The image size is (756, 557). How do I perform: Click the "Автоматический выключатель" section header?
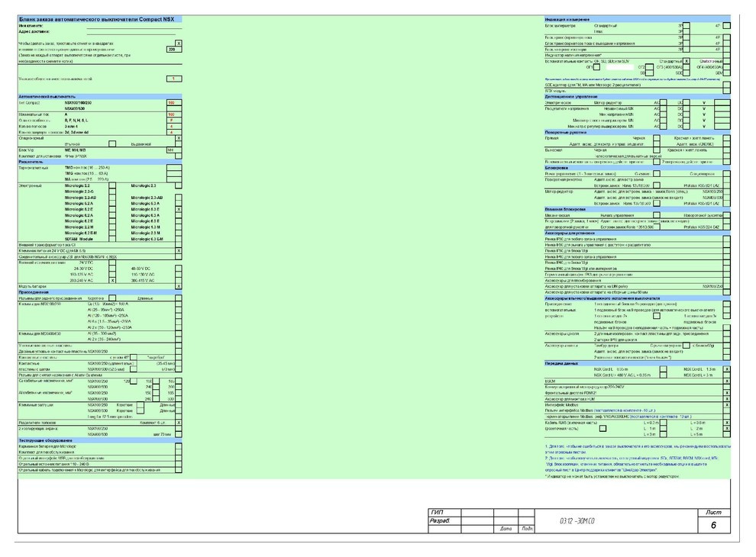[100, 96]
